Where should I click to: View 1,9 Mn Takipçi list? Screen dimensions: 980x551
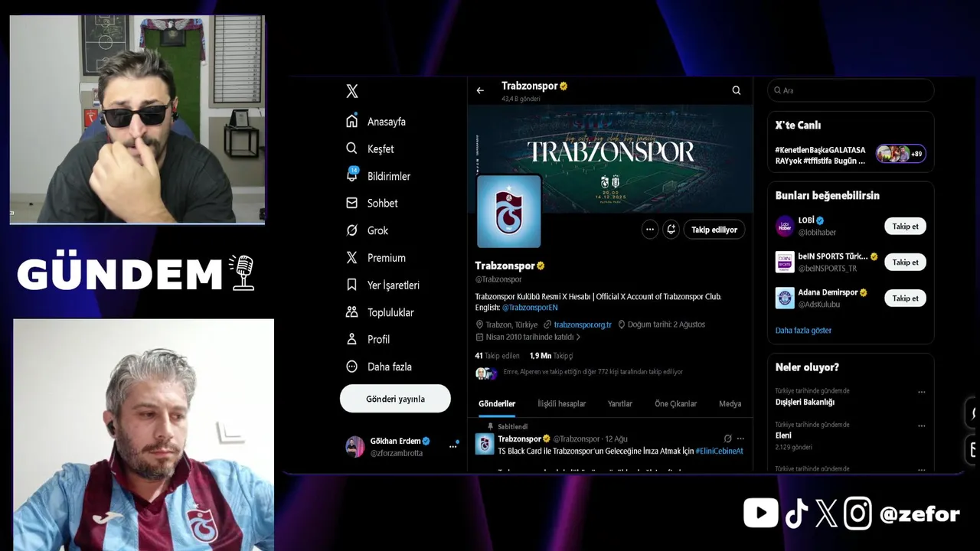click(x=551, y=356)
